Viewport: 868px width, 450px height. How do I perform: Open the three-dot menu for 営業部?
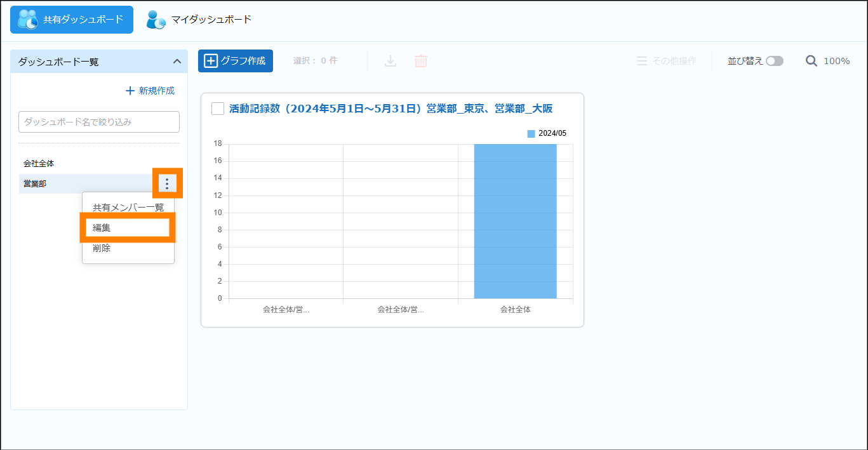pyautogui.click(x=167, y=183)
